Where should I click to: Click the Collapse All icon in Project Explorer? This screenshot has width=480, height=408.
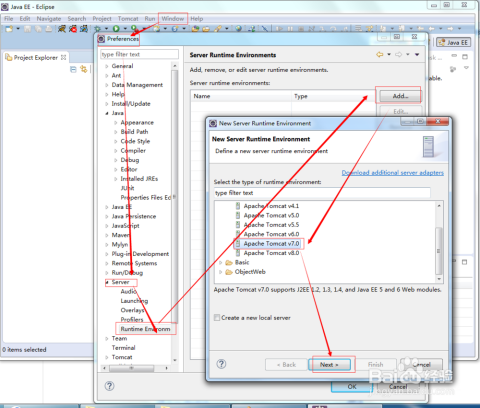73,69
